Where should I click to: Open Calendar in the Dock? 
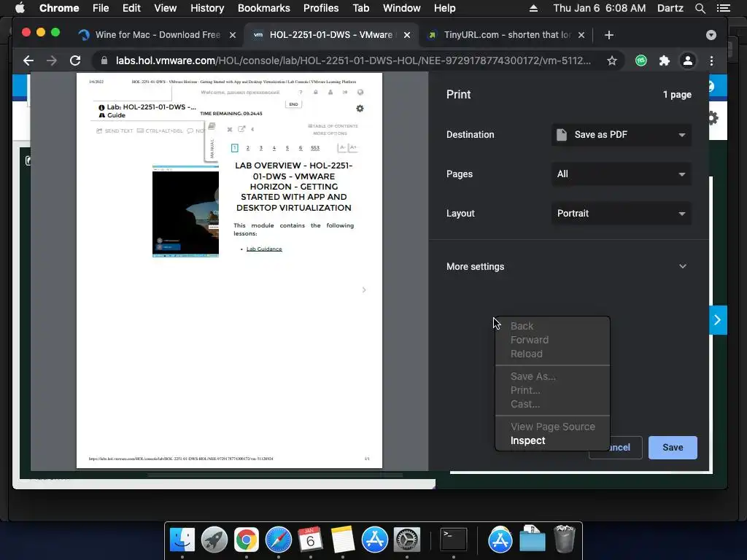point(311,540)
